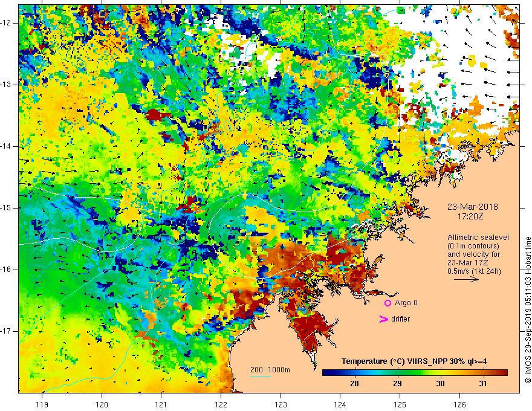Click the temperature color bar legend
The image size is (532, 411).
pyautogui.click(x=415, y=373)
